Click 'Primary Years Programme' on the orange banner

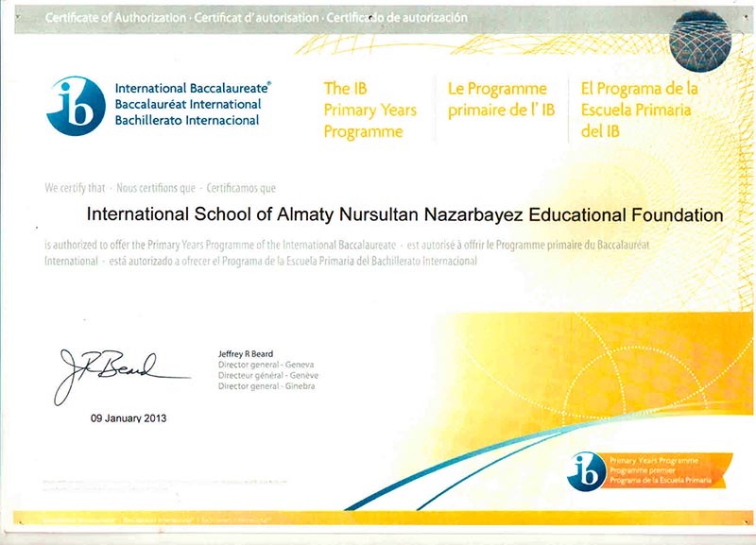tap(654, 461)
